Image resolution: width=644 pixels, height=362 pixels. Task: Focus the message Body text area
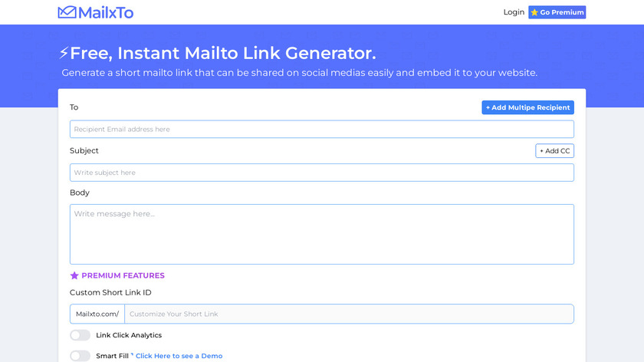pyautogui.click(x=321, y=234)
